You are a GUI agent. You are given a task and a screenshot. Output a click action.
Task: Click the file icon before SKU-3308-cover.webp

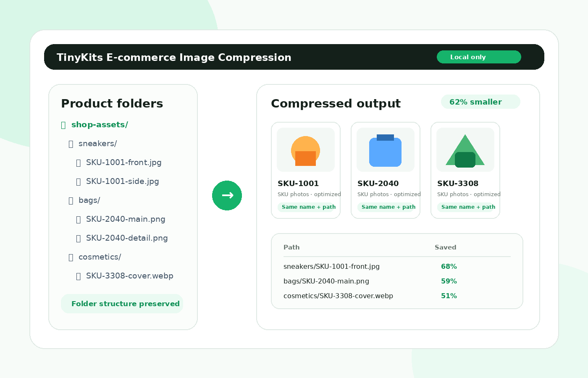tap(79, 276)
